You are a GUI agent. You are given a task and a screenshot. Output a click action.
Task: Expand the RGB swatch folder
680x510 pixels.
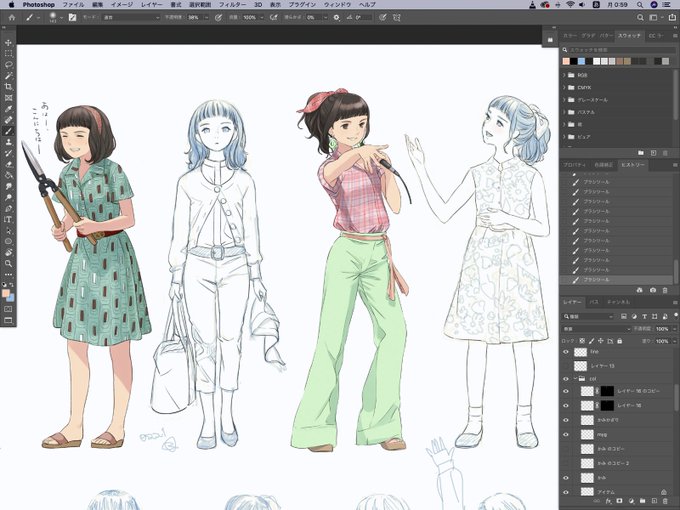coord(565,75)
